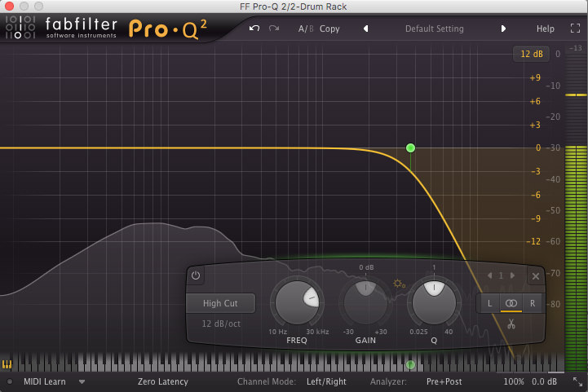
Task: Delete the band with the X button
Action: (x=536, y=276)
